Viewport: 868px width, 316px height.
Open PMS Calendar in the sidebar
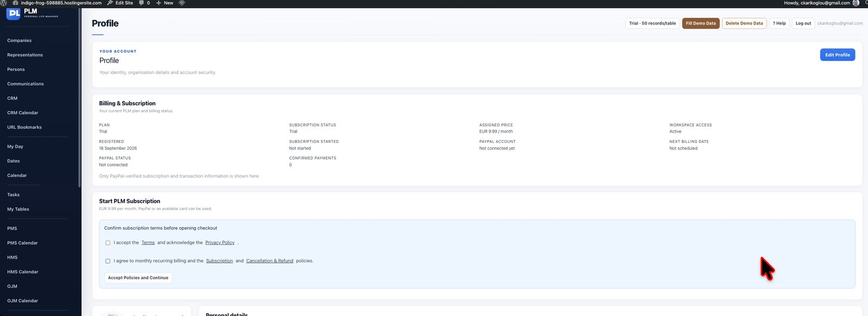(x=22, y=243)
